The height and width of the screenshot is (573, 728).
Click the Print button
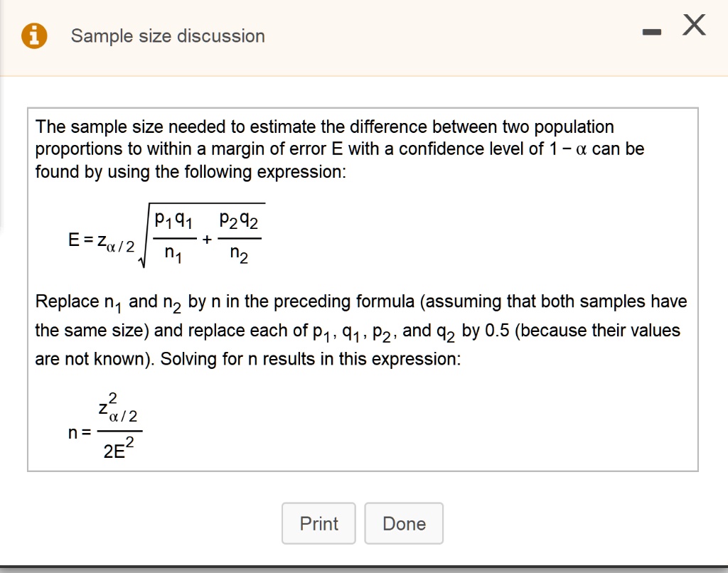(x=318, y=523)
